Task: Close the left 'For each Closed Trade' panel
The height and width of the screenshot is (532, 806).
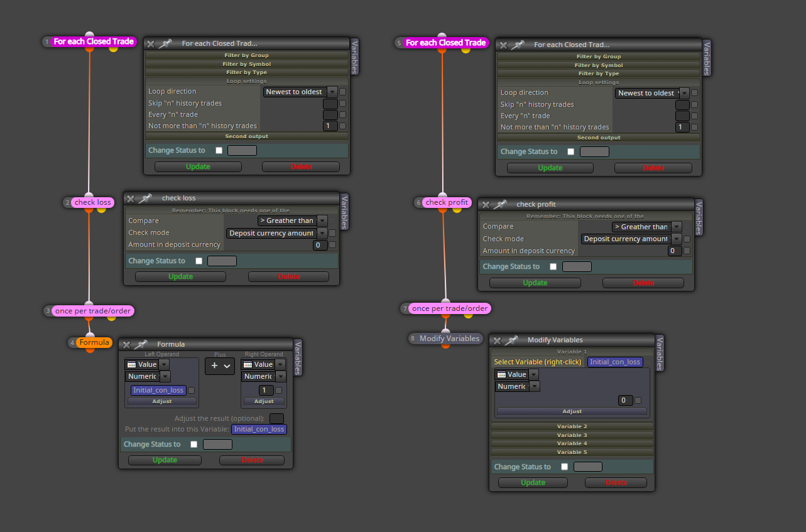Action: [x=151, y=44]
